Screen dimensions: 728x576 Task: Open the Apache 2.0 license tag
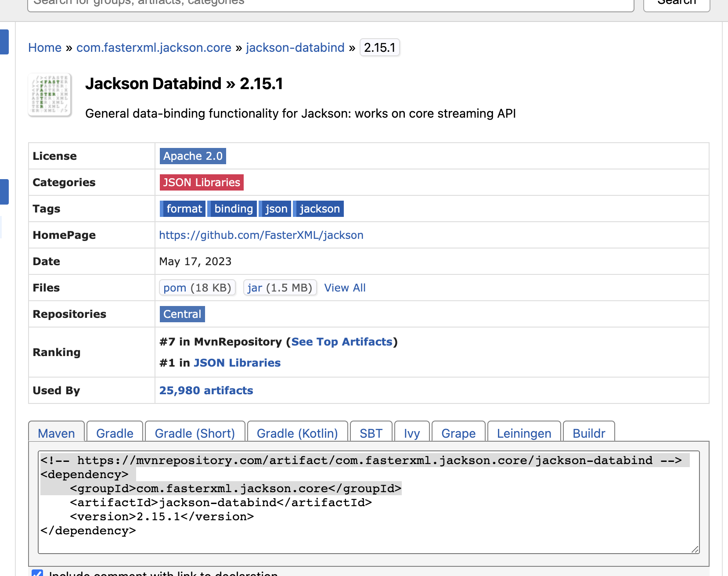pyautogui.click(x=193, y=156)
